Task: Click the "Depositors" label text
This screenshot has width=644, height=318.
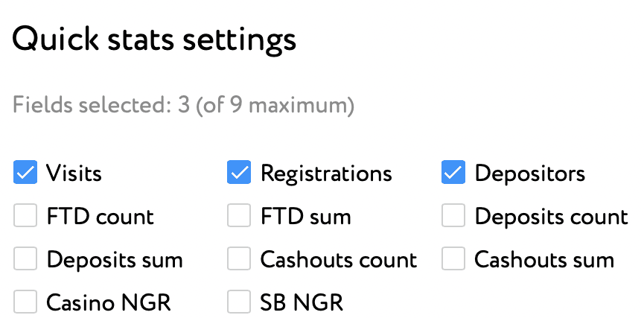Action: coord(530,174)
